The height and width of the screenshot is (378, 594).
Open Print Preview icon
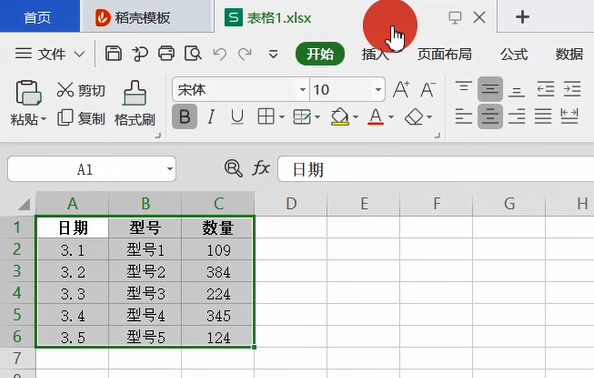tap(193, 53)
